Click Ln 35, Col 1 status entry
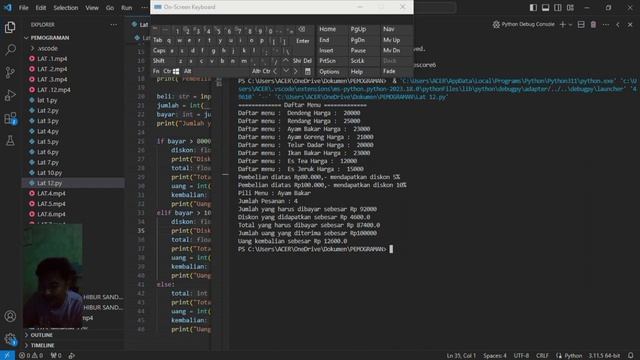640x360 pixels. [x=461, y=356]
